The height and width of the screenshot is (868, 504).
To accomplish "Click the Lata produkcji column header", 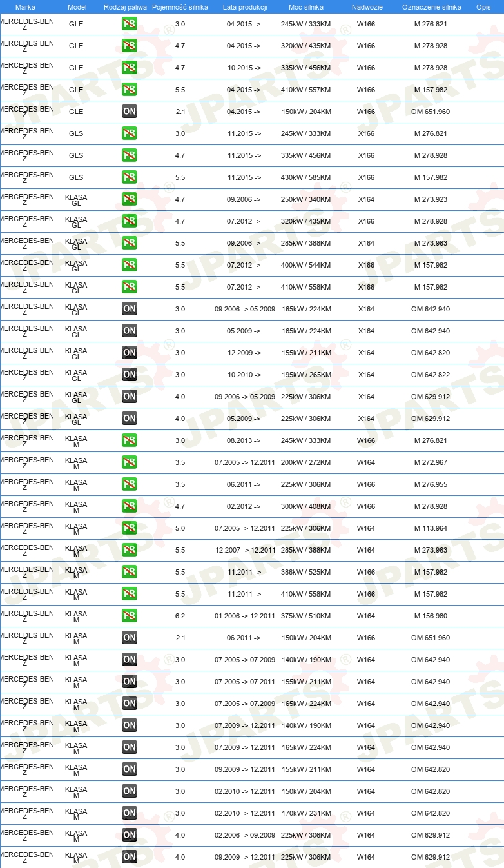I will (x=245, y=7).
